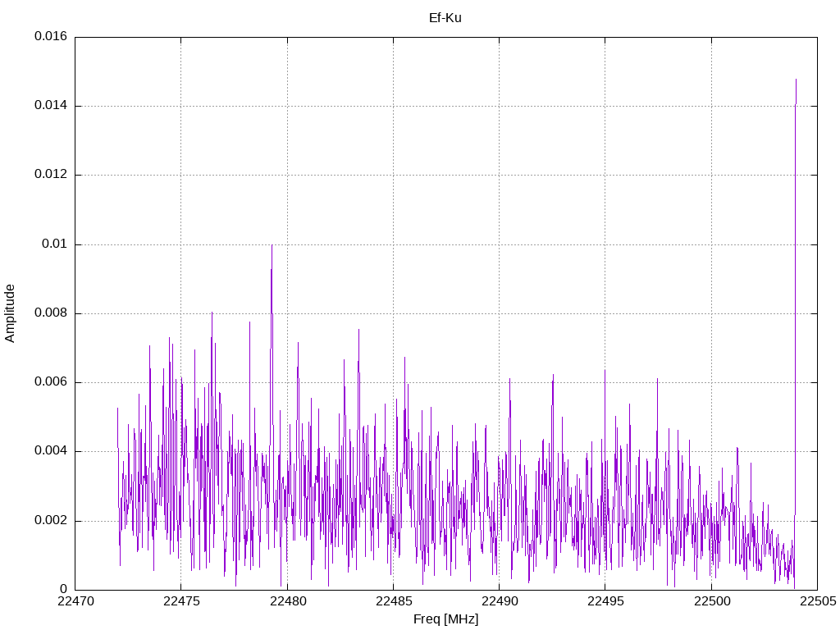
Task: Click the 0.01 amplitude peak near 22479 MHz
Action: (x=272, y=246)
